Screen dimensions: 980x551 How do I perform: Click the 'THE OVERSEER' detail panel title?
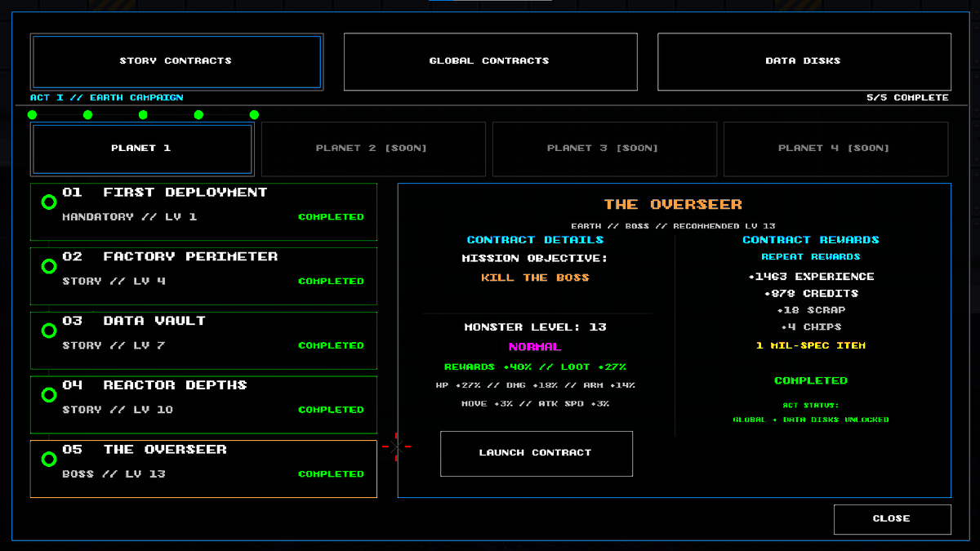tap(674, 205)
